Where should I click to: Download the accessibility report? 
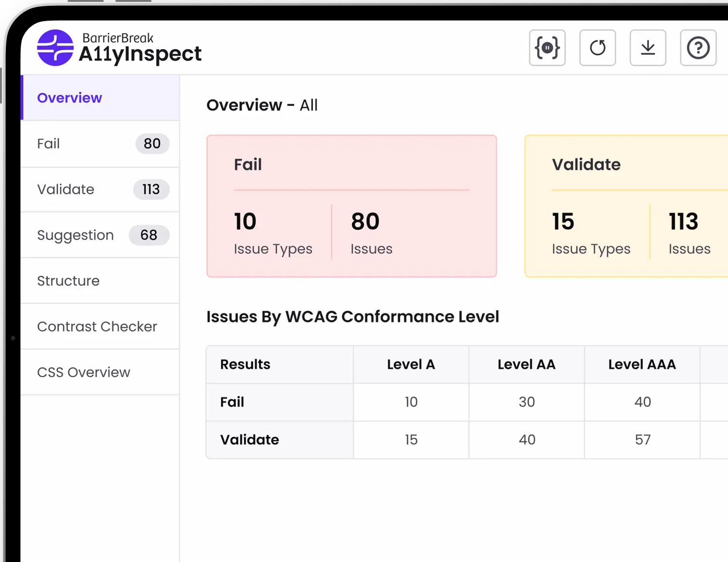pos(648,48)
